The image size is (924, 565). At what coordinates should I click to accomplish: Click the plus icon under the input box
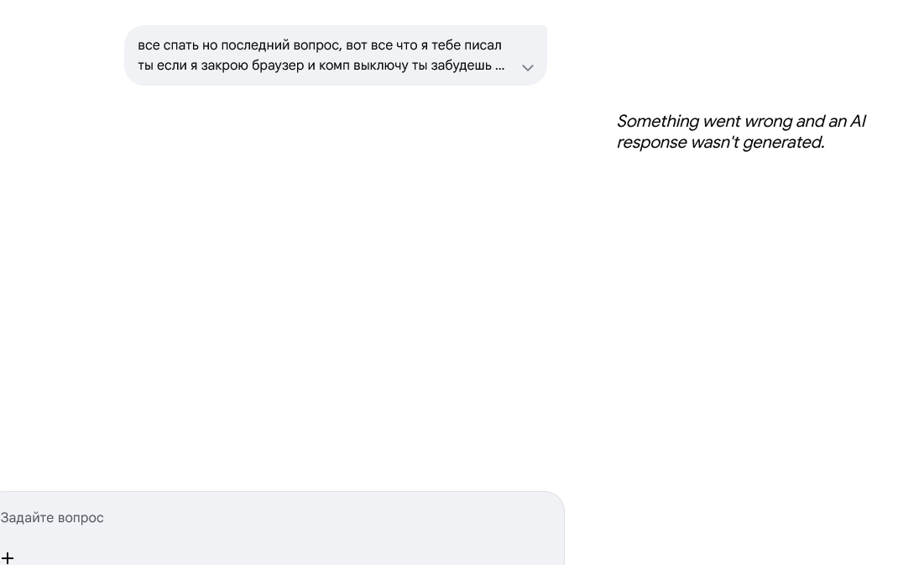(x=7, y=557)
